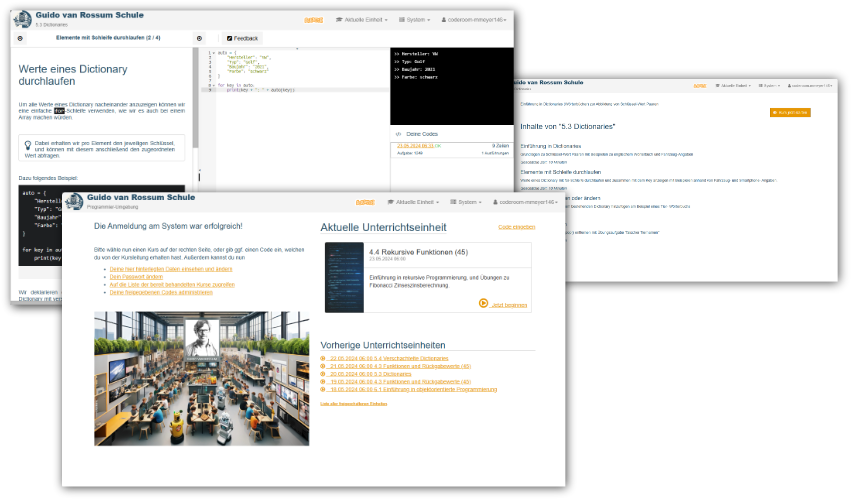Click the play icon beside 'Jetzt beginnen'
This screenshot has height=500, width=852.
point(484,303)
